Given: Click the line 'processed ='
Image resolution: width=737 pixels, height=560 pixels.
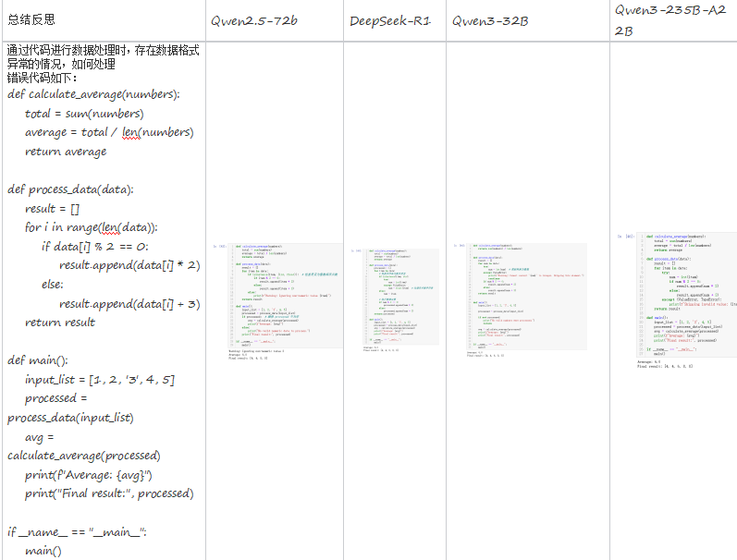Looking at the screenshot, I should point(55,398).
